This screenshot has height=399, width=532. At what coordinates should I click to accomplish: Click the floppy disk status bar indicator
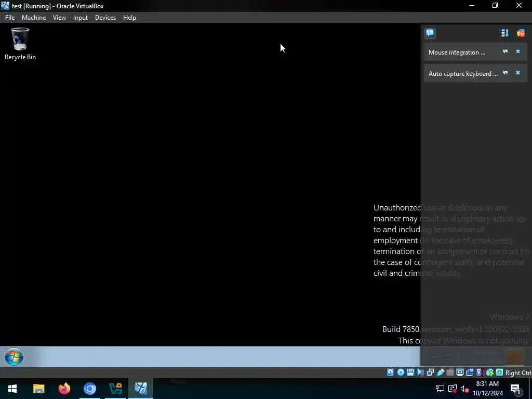click(410, 373)
